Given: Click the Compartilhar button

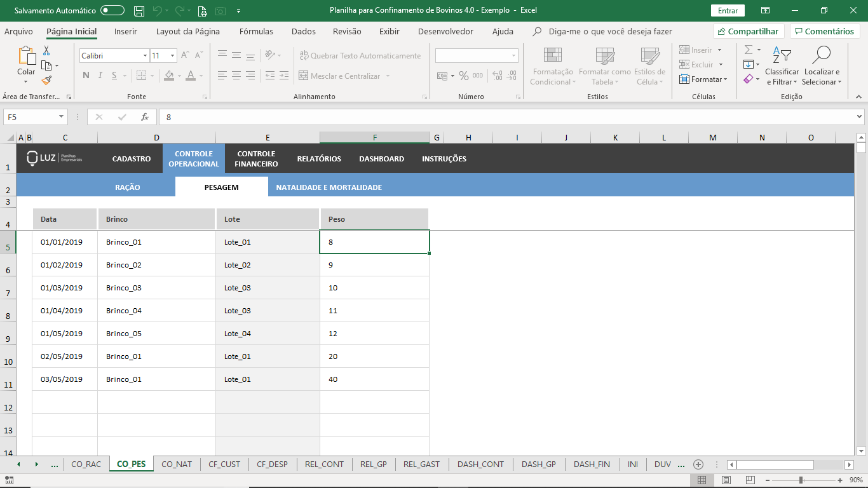Looking at the screenshot, I should pos(749,31).
